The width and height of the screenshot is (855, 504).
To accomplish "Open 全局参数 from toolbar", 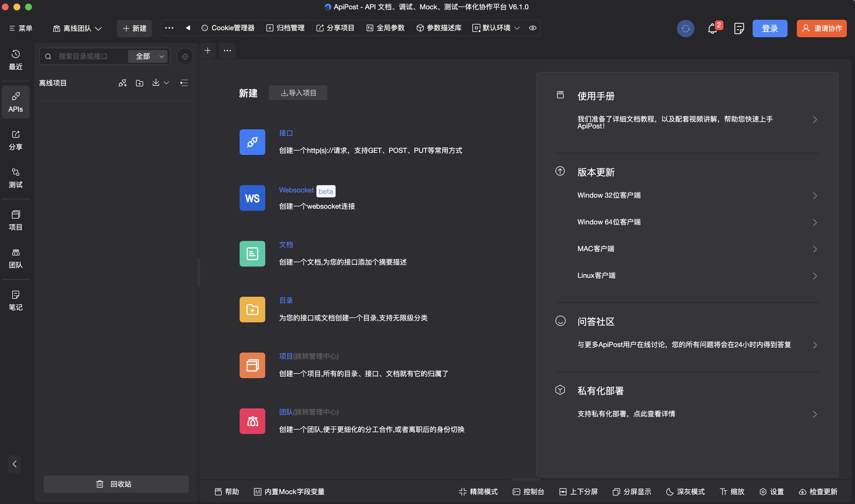I will [x=385, y=28].
